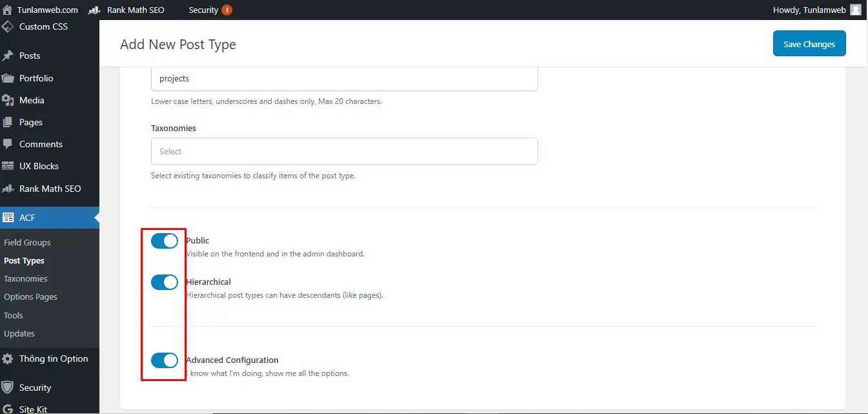Toggle the Hierarchical switch

pos(165,282)
